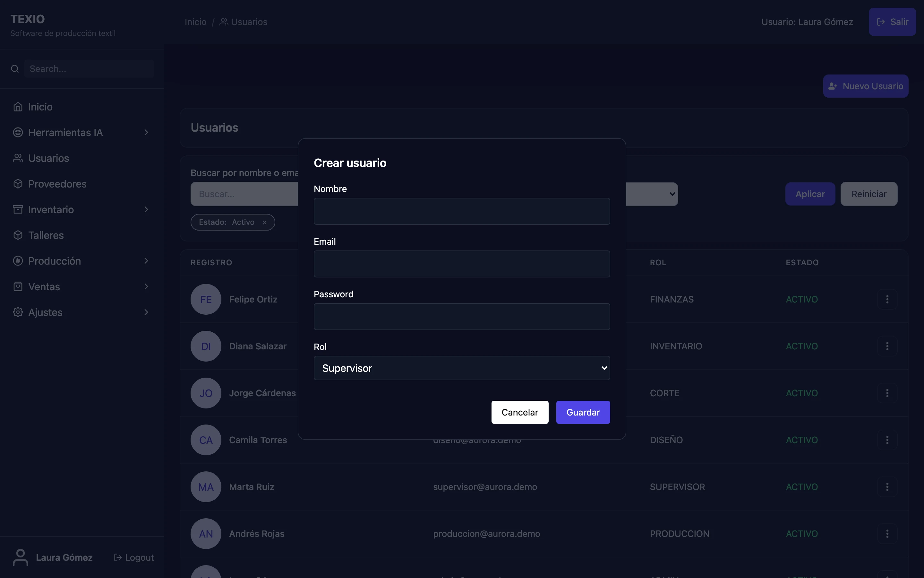Open the Rol dropdown showing Supervisor
The width and height of the screenshot is (924, 578).
point(462,368)
